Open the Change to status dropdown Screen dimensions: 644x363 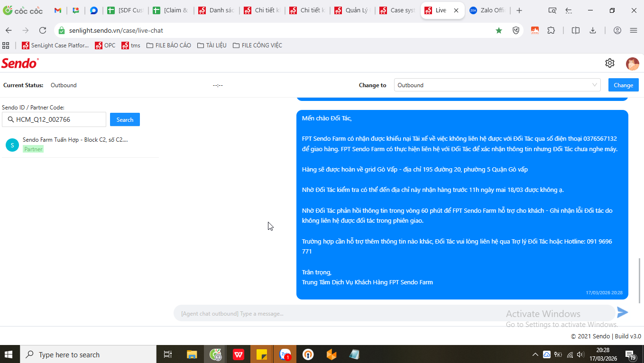click(497, 85)
